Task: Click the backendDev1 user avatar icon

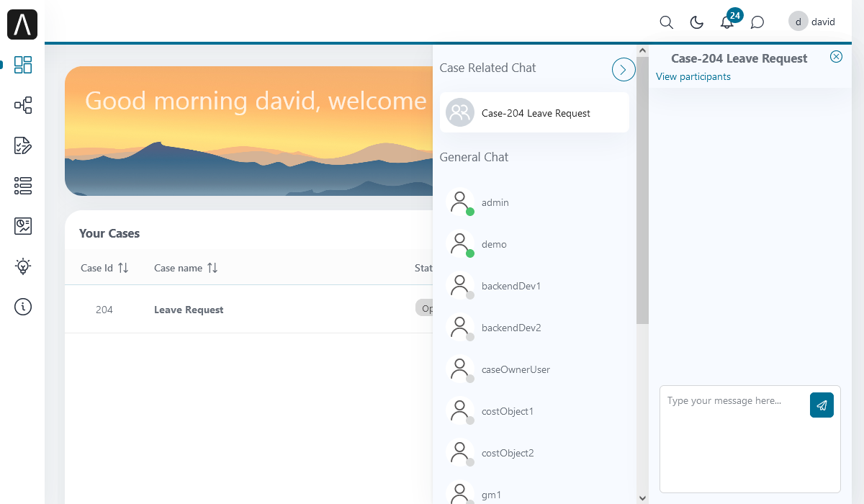Action: pyautogui.click(x=459, y=286)
